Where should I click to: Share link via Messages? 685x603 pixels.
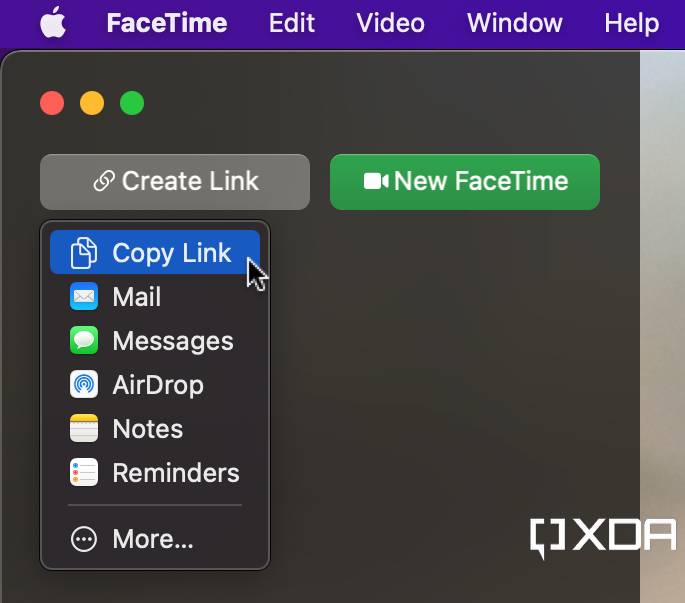pyautogui.click(x=155, y=340)
